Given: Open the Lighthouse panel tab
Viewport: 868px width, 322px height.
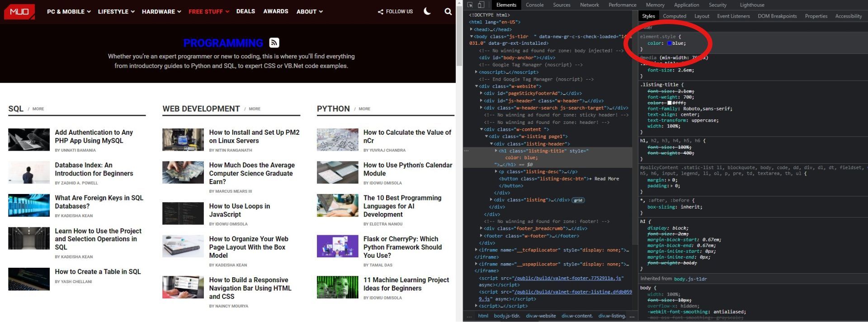Looking at the screenshot, I should coord(752,5).
